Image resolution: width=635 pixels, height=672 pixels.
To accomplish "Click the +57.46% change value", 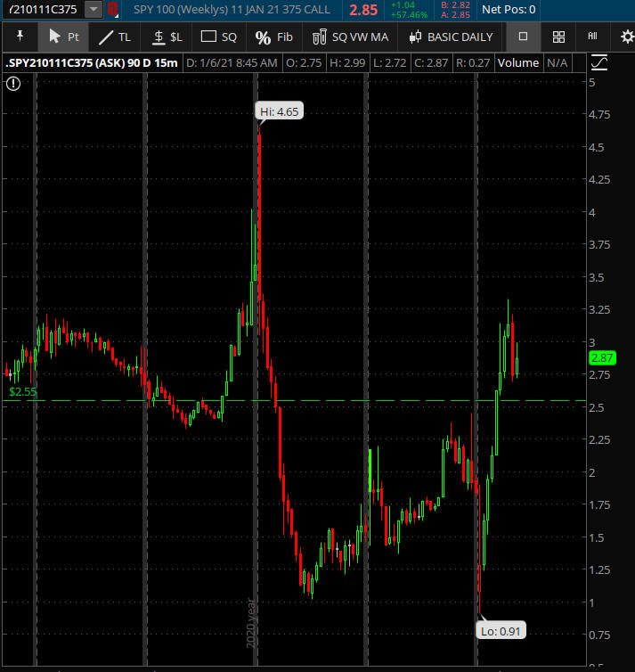I will [x=409, y=15].
